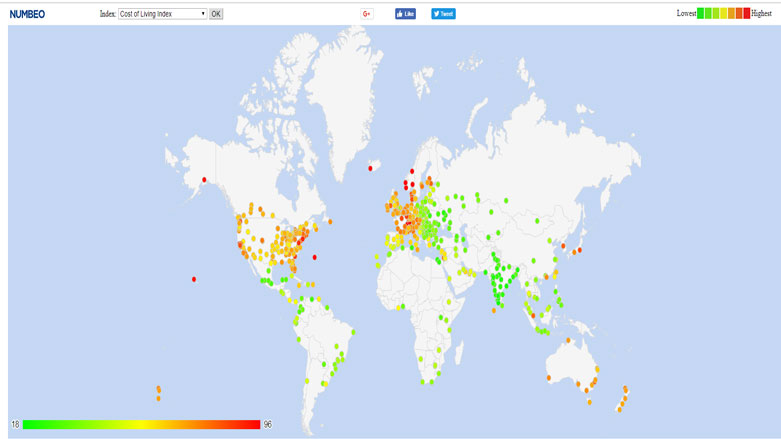Click the gradient scale bar at bottom
The height and width of the screenshot is (439, 781).
(x=141, y=424)
